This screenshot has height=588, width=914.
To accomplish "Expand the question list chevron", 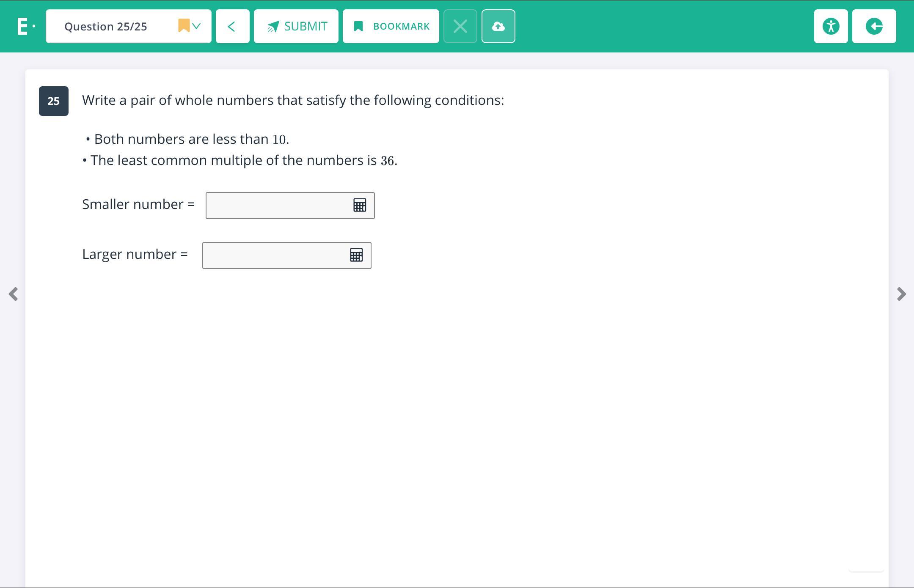I will 196,26.
